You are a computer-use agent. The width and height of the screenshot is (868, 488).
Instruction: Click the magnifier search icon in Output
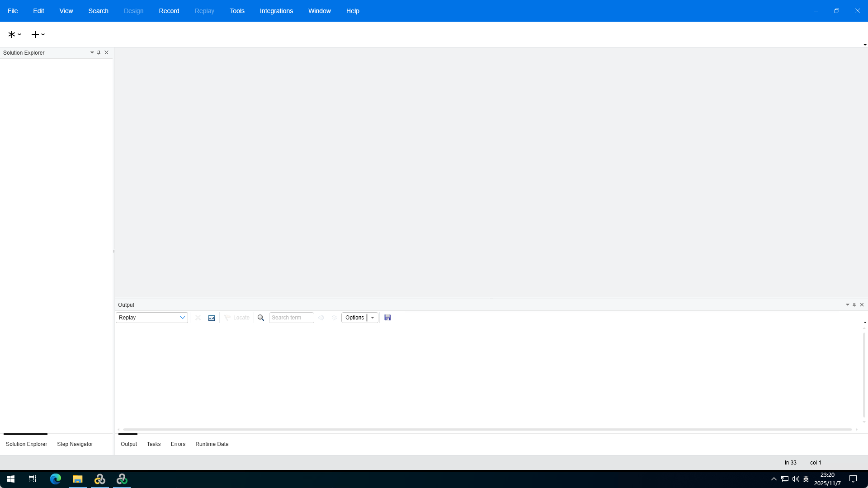point(261,318)
